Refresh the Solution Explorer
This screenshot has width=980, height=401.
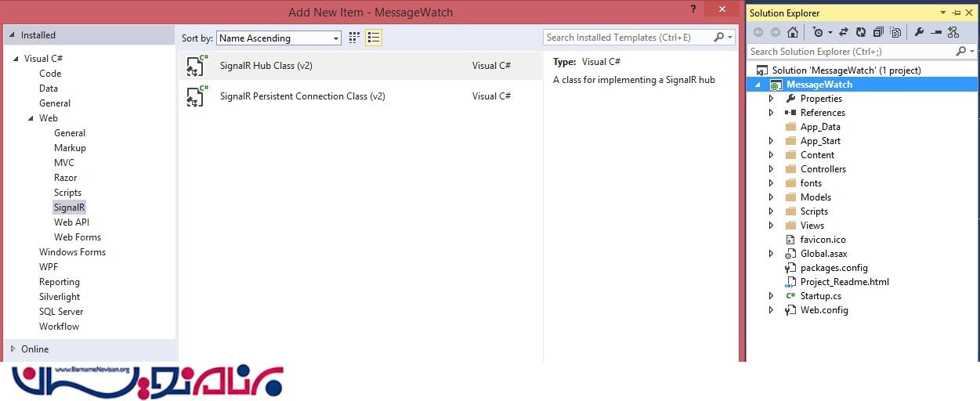pyautogui.click(x=861, y=32)
